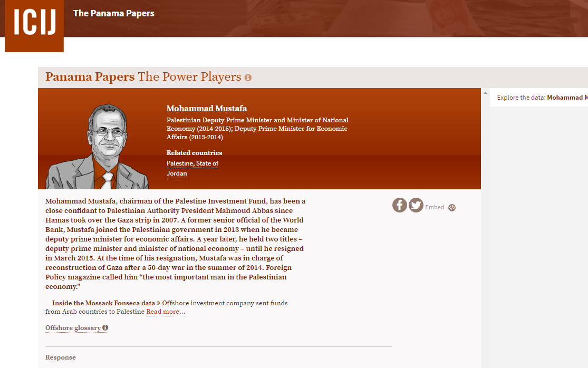Click Explore the data: Mohammad panel heading
The width and height of the screenshot is (588, 368).
click(542, 98)
